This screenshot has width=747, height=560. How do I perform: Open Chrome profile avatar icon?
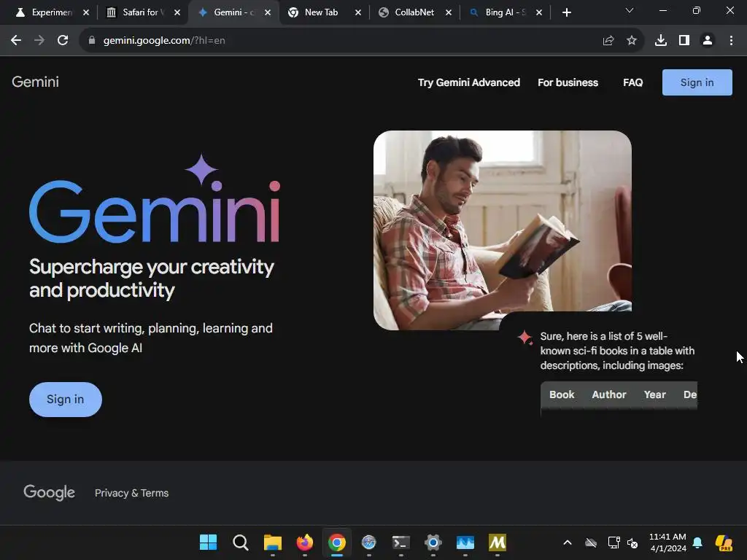(x=708, y=41)
